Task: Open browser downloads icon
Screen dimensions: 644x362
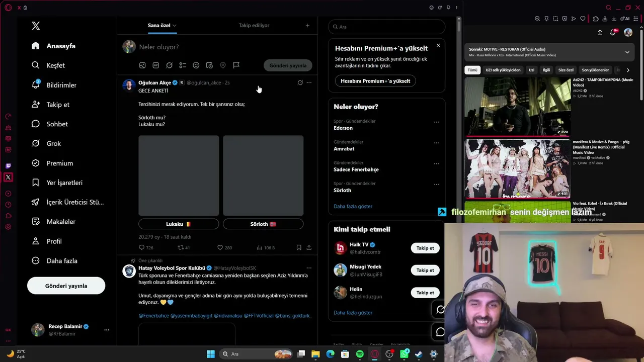Action: (x=615, y=19)
